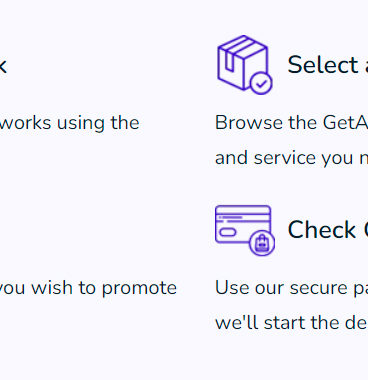This screenshot has width=368, height=380.
Task: Click the credit card checkout icon
Action: point(245,230)
